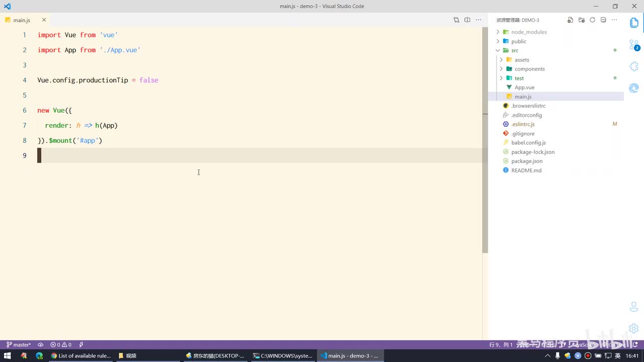
Task: Go to line via row 9 column 1
Action: 501,345
